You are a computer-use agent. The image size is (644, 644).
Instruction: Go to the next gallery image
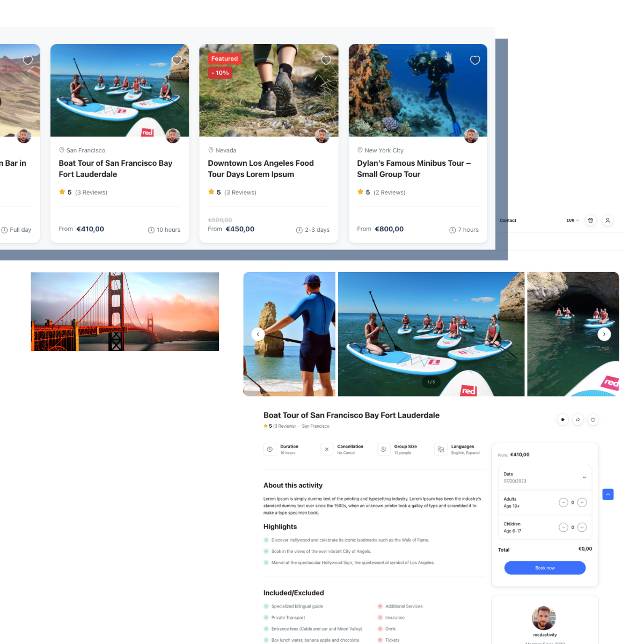tap(604, 334)
